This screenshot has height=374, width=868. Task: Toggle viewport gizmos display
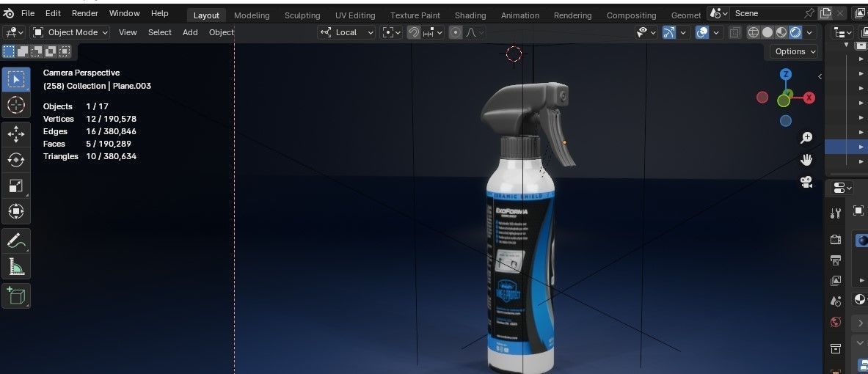668,33
